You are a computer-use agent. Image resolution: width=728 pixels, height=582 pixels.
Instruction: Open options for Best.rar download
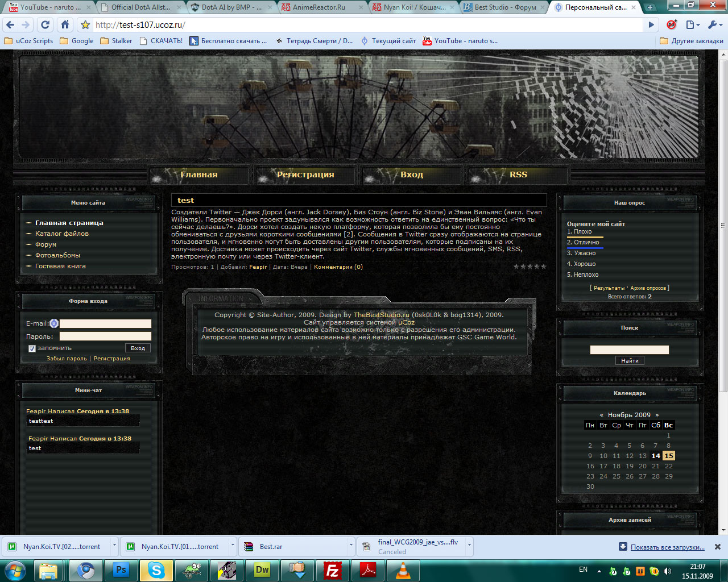pyautogui.click(x=351, y=546)
